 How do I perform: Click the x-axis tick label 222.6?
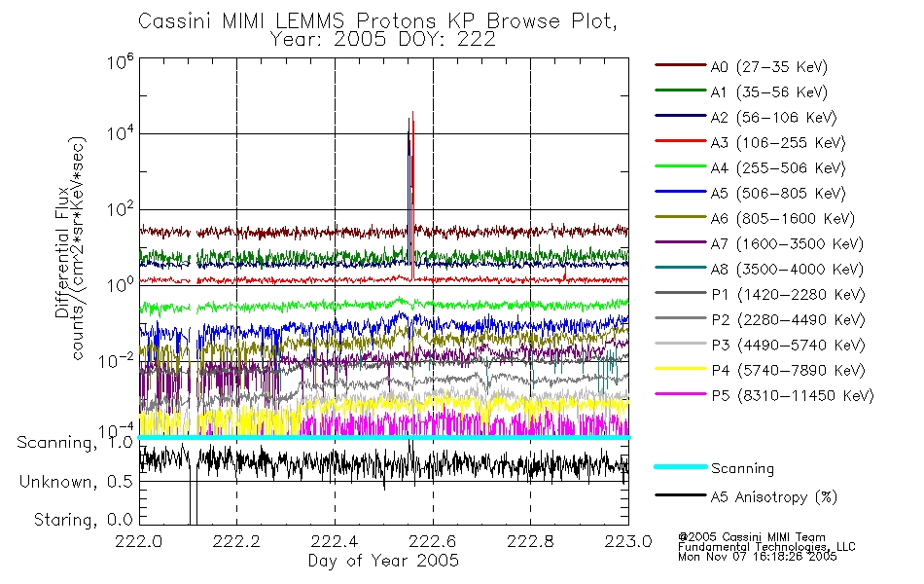click(433, 541)
